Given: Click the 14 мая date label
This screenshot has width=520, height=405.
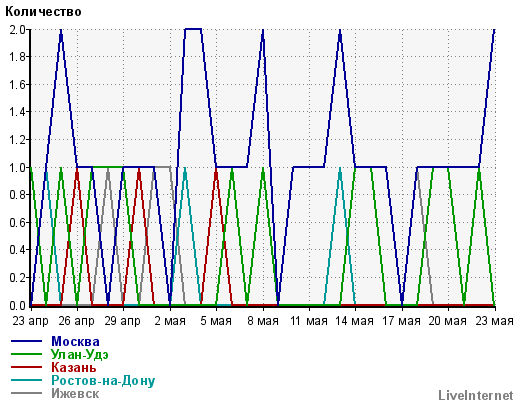Looking at the screenshot, I should (354, 321).
